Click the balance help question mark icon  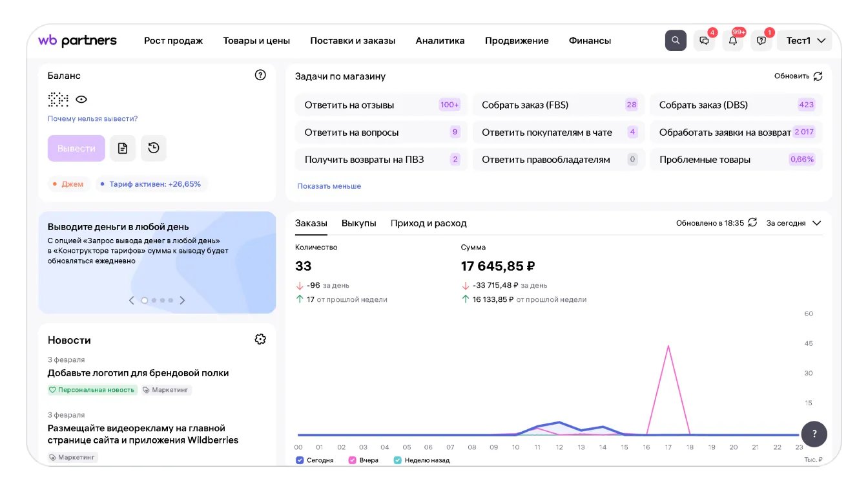[x=260, y=75]
